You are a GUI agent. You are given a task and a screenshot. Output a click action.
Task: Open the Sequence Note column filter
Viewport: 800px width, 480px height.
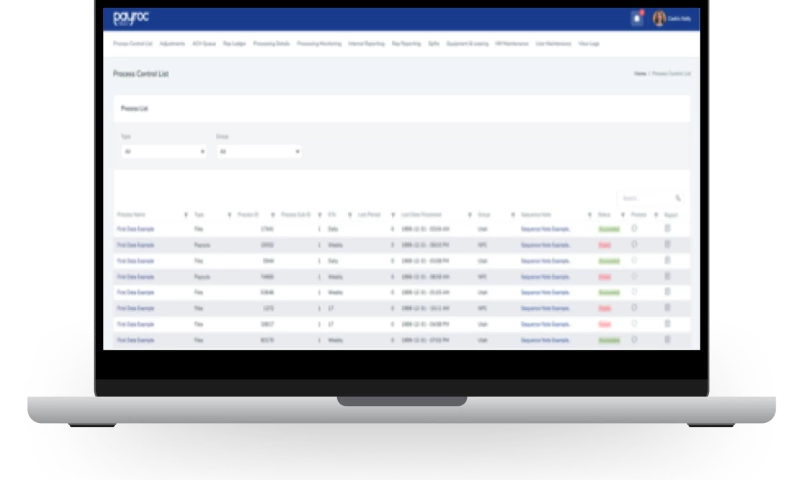point(589,215)
